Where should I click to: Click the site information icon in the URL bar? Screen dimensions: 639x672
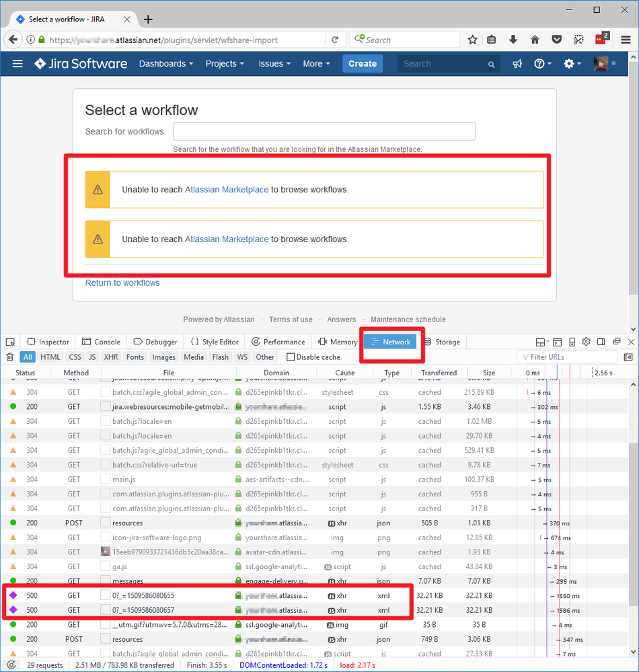[x=31, y=40]
